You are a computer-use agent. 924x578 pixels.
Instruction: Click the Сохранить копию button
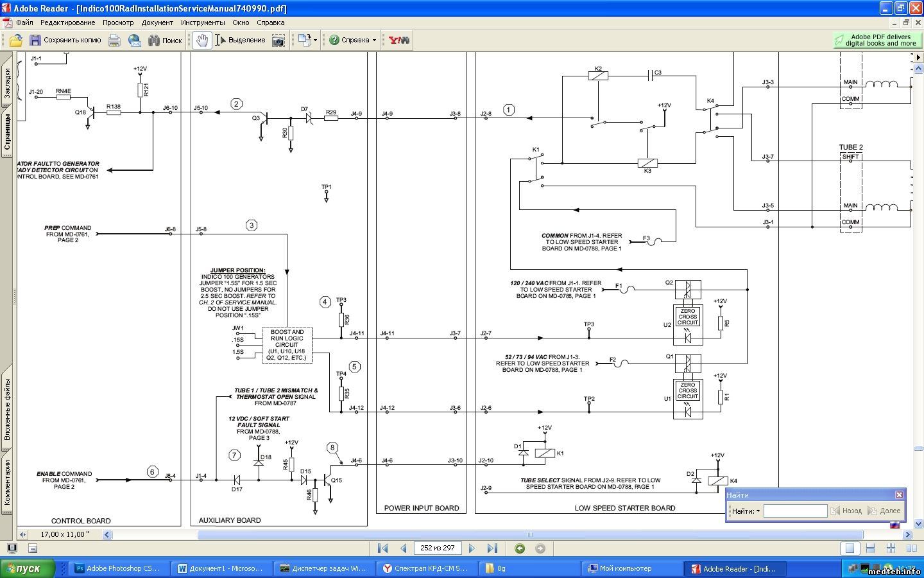tap(65, 40)
